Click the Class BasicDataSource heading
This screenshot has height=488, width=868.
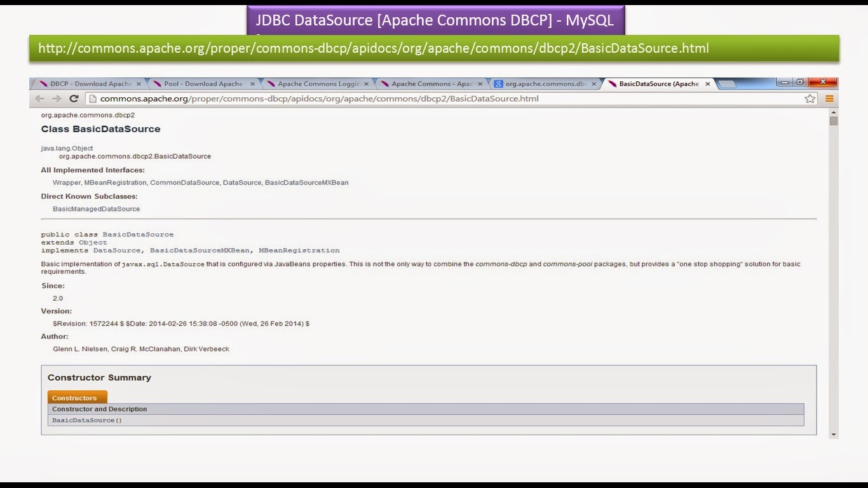[100, 129]
